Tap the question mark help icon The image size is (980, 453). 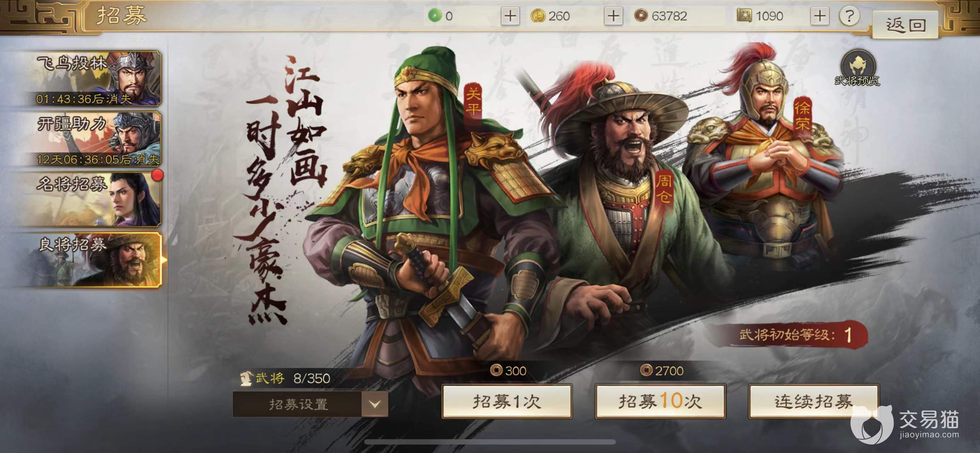(849, 16)
